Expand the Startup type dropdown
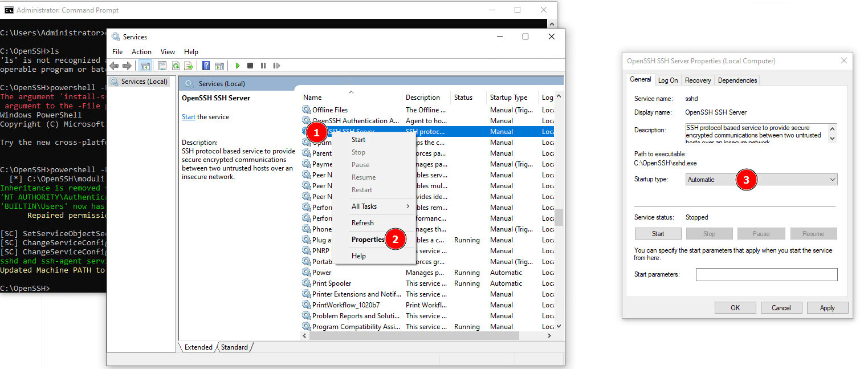 [x=833, y=180]
